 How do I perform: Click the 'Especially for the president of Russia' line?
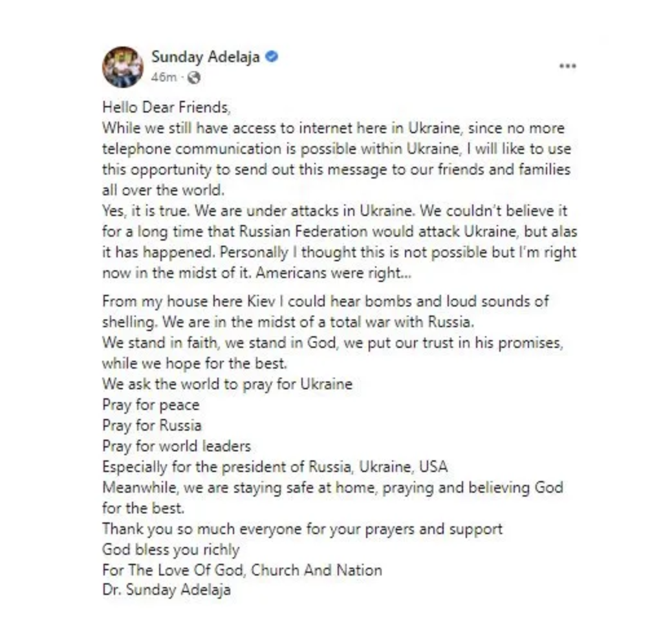click(275, 467)
